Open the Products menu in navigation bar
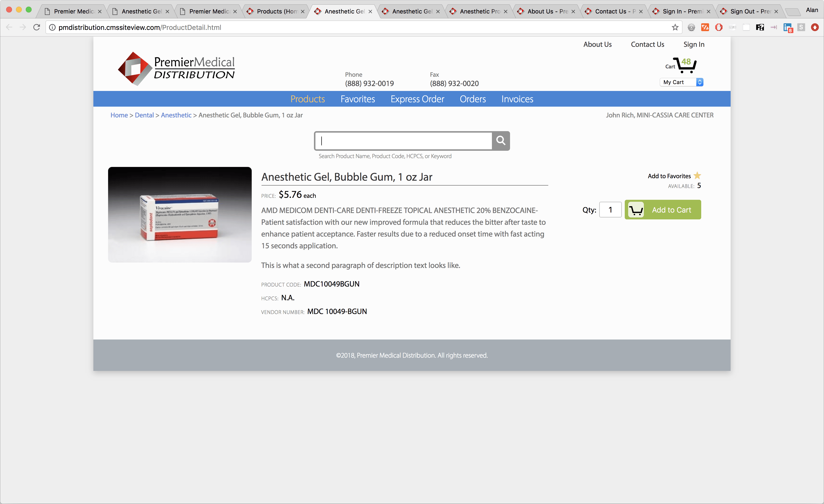Screen dimensions: 824x504 click(307, 99)
